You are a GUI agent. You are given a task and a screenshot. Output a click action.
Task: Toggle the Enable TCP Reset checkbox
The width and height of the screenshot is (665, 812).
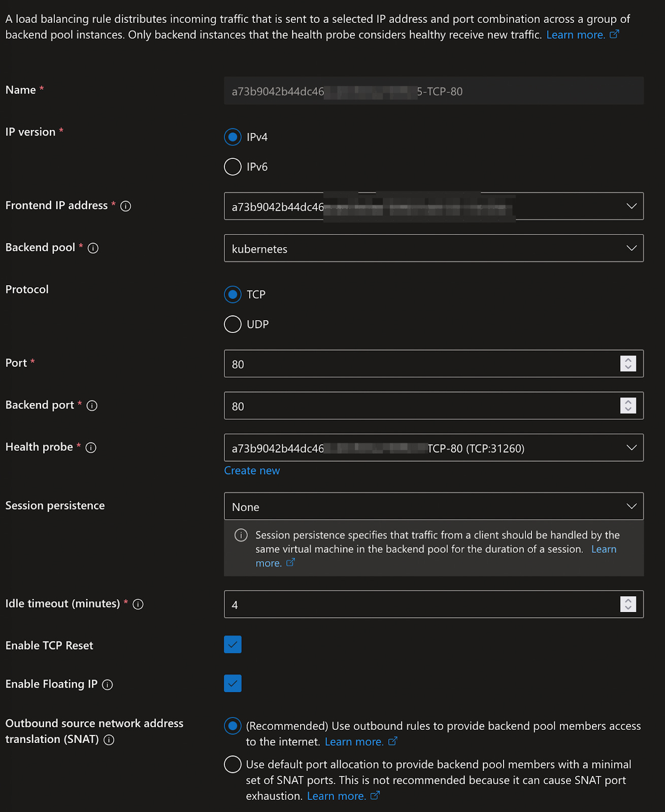[x=232, y=645]
